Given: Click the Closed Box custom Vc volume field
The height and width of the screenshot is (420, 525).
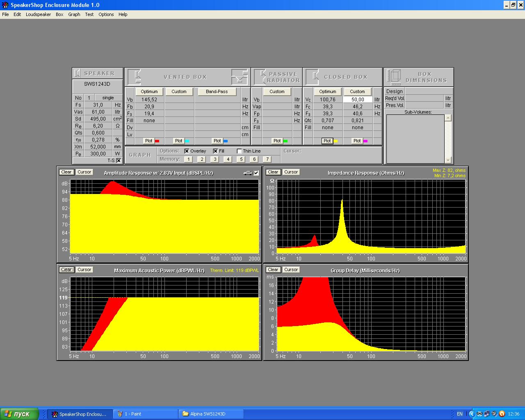Looking at the screenshot, I should (357, 100).
